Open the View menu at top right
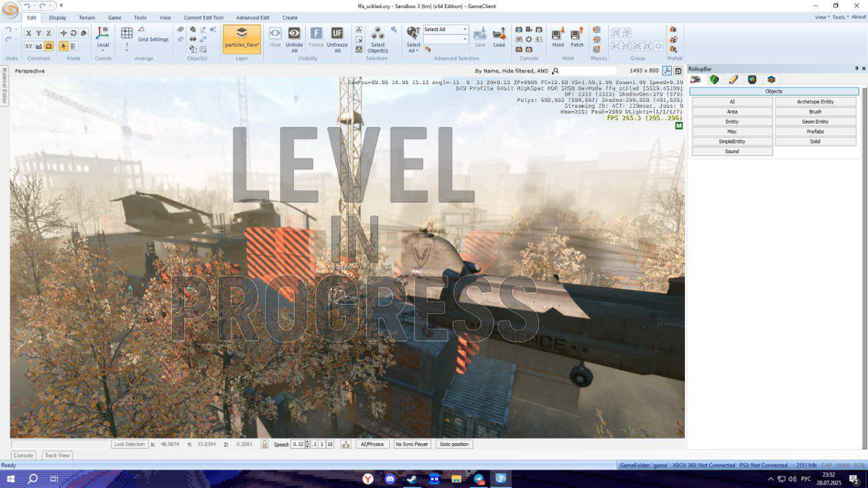The height and width of the screenshot is (488, 868). pyautogui.click(x=822, y=17)
